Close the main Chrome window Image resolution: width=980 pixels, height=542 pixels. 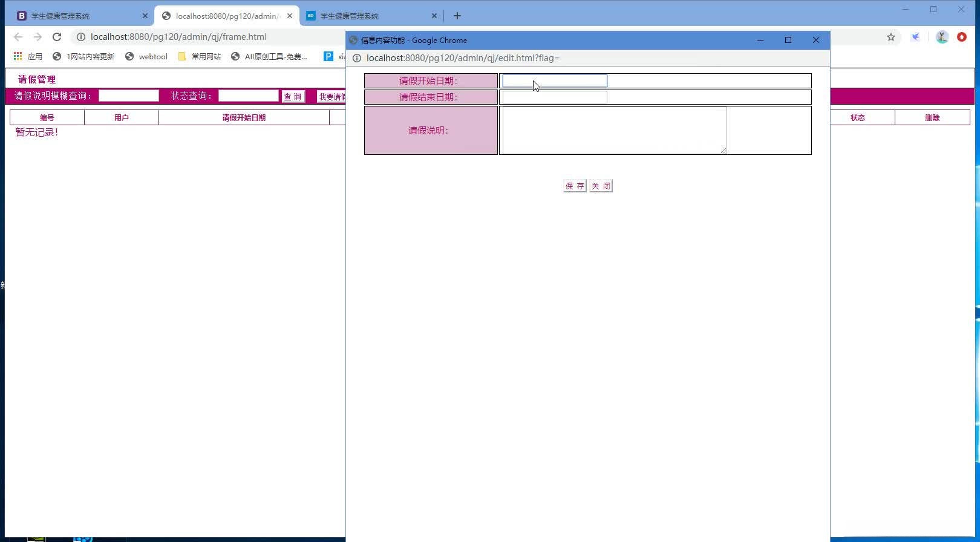961,9
